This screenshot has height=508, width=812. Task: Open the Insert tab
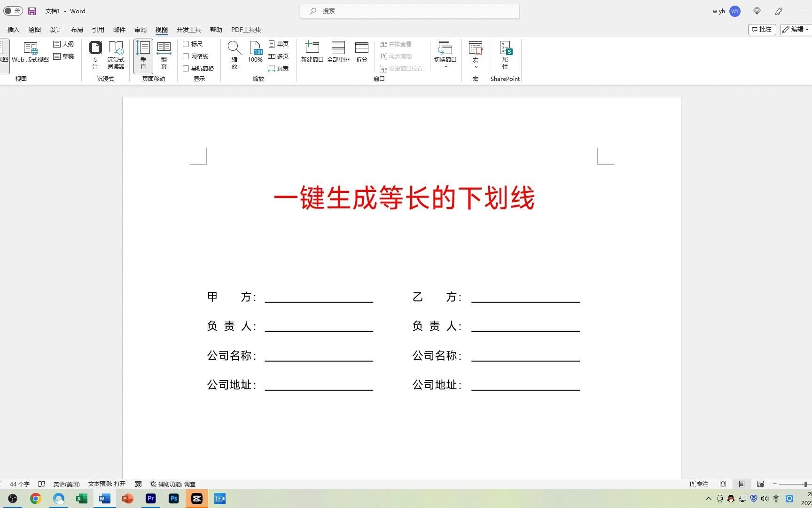click(14, 30)
